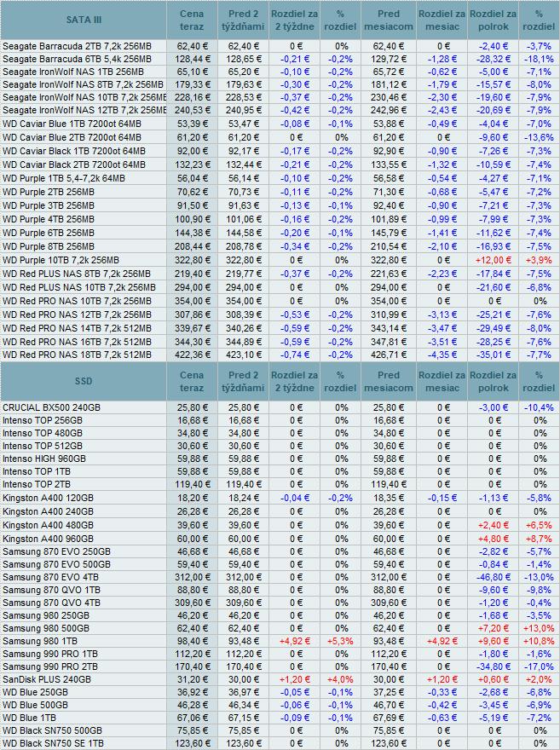Click -35,01 € value in WD Red PRO 18TB row
The height and width of the screenshot is (750, 560).
point(494,355)
